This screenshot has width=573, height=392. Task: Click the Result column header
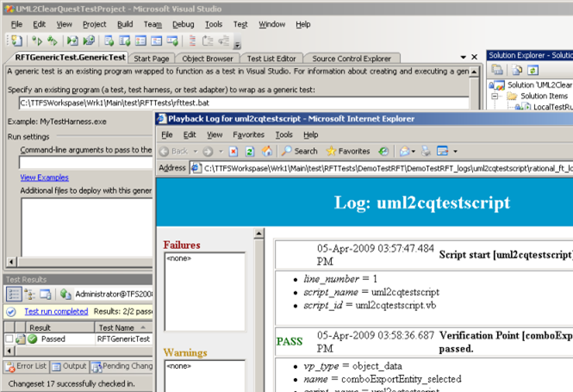[60, 327]
